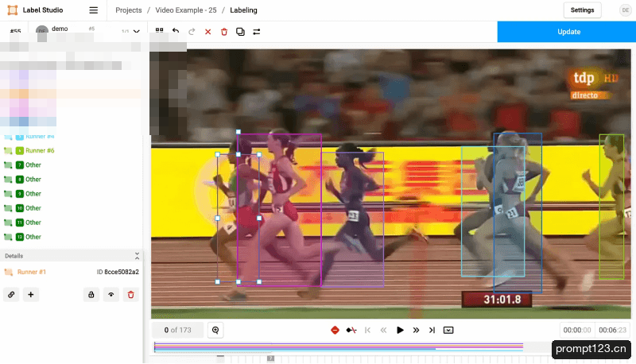Redo the last action
This screenshot has height=364, width=636.
coord(192,31)
